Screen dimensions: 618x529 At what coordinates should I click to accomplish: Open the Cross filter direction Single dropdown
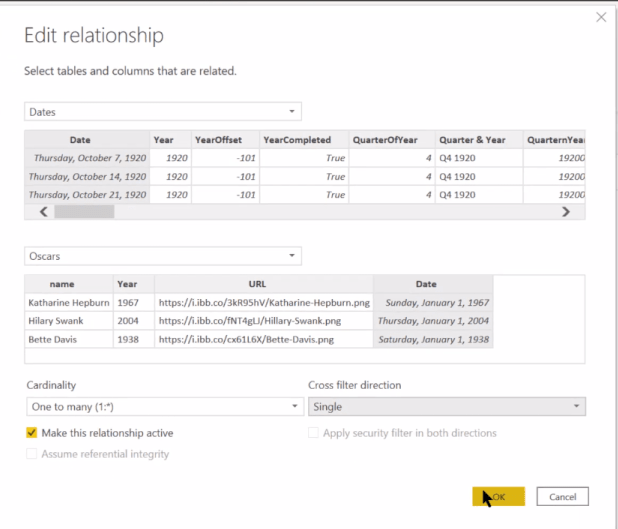(x=447, y=406)
